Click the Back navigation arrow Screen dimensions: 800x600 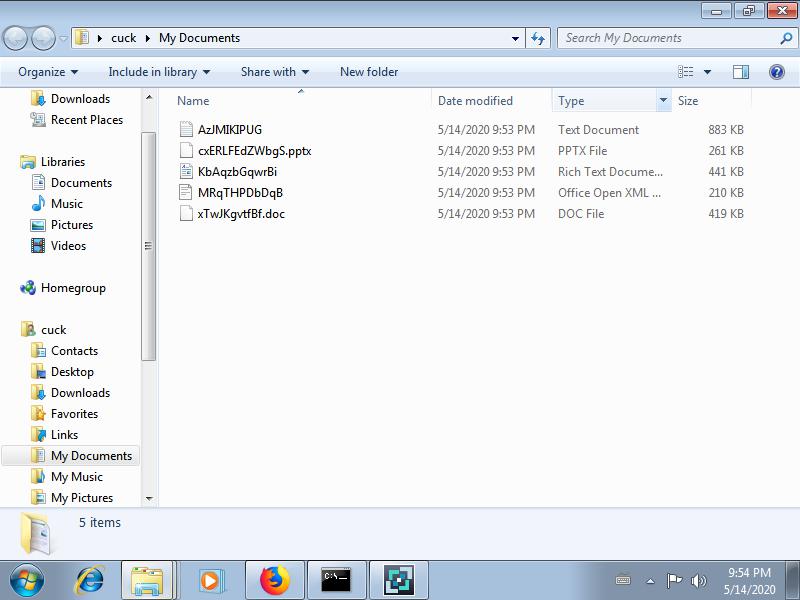click(16, 38)
